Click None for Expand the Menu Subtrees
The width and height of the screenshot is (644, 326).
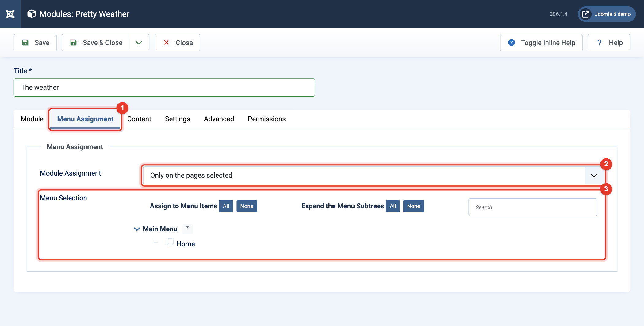click(414, 206)
